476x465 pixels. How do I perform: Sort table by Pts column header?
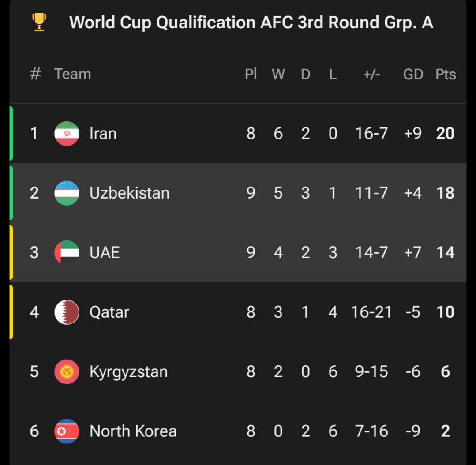coord(445,74)
